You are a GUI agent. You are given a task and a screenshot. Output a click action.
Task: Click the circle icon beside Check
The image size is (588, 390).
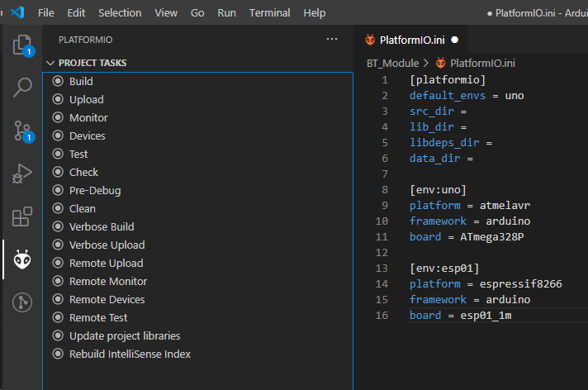click(x=58, y=172)
